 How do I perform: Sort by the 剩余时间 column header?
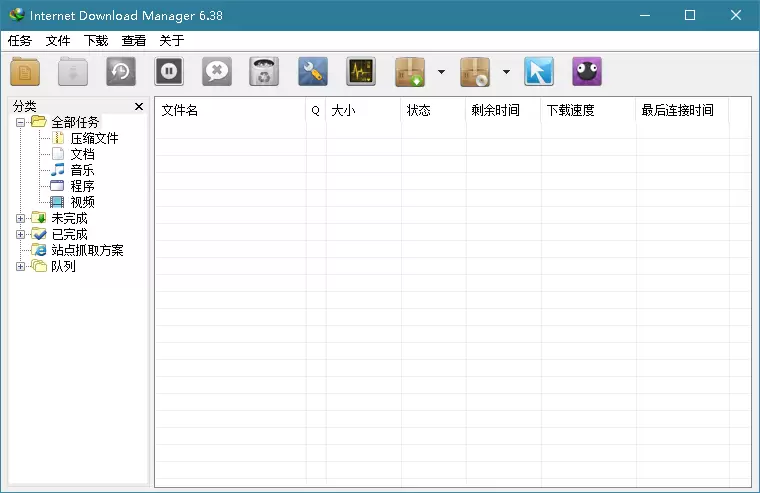click(504, 111)
